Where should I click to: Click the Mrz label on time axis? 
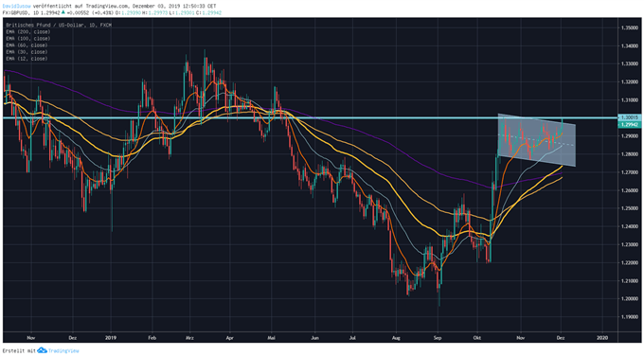tap(189, 338)
